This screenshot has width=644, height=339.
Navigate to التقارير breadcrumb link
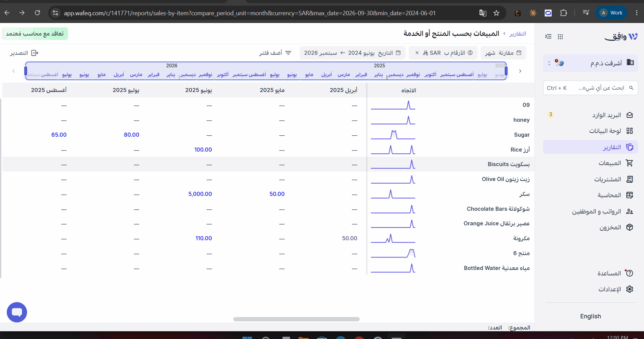tap(518, 34)
